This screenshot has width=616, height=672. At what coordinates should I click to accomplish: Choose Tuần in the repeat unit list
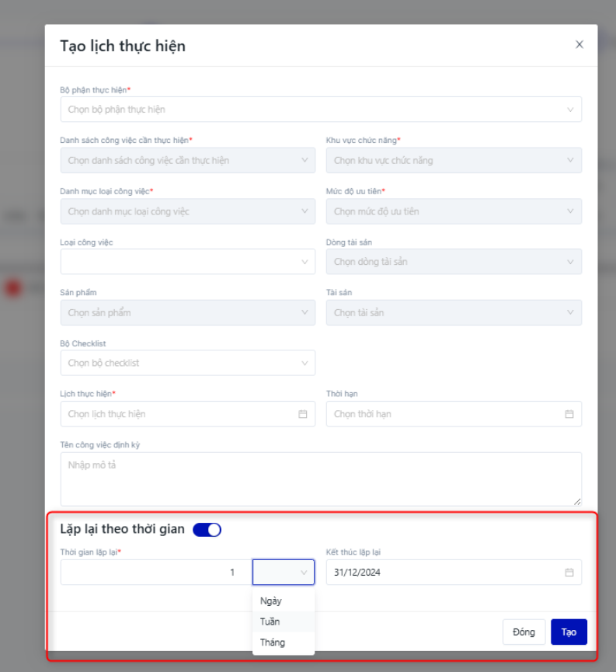270,622
